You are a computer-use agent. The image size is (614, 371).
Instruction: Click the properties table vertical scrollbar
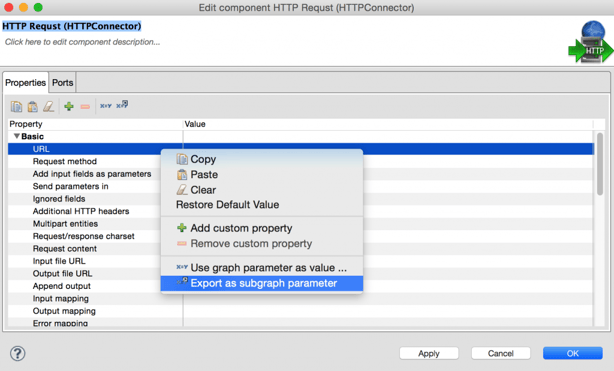pyautogui.click(x=600, y=164)
